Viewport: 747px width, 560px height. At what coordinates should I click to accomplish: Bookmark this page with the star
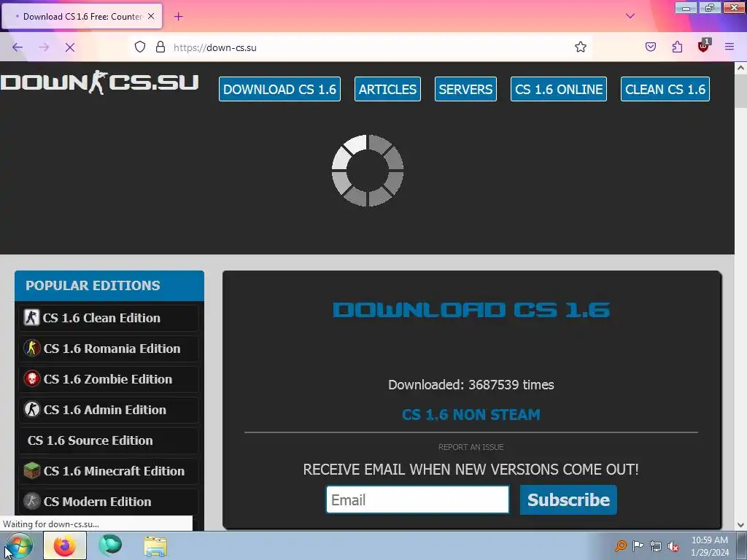(580, 47)
